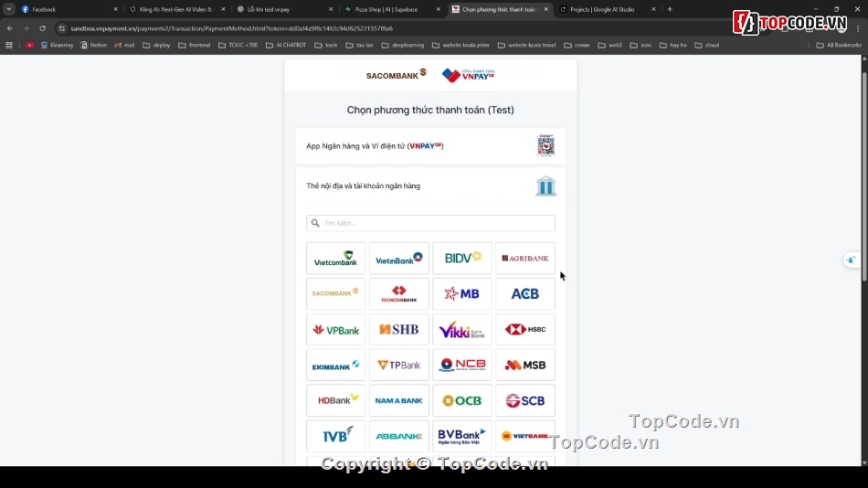Select Agribank logo tile
868x488 pixels.
pyautogui.click(x=525, y=258)
